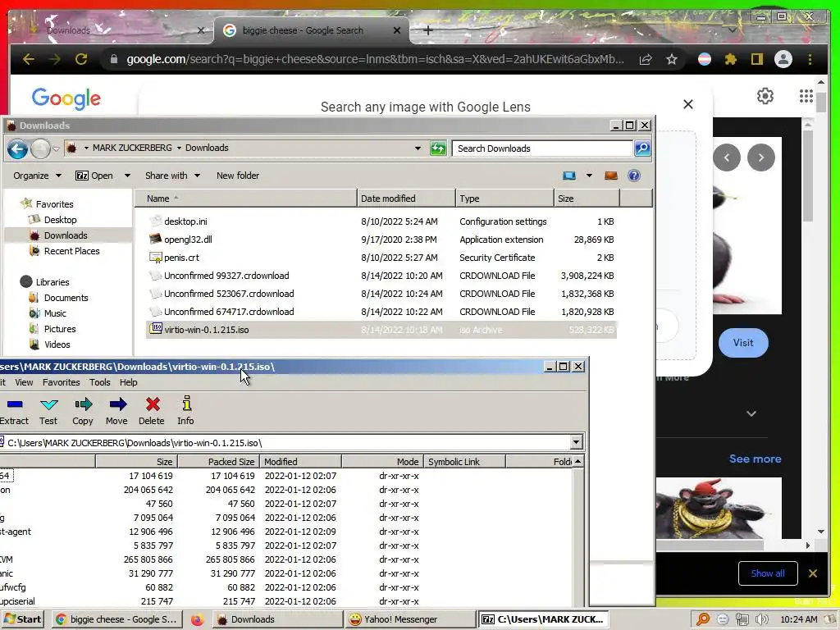The image size is (840, 630).
Task: Sort by the Date modified column header
Action: click(x=405, y=199)
